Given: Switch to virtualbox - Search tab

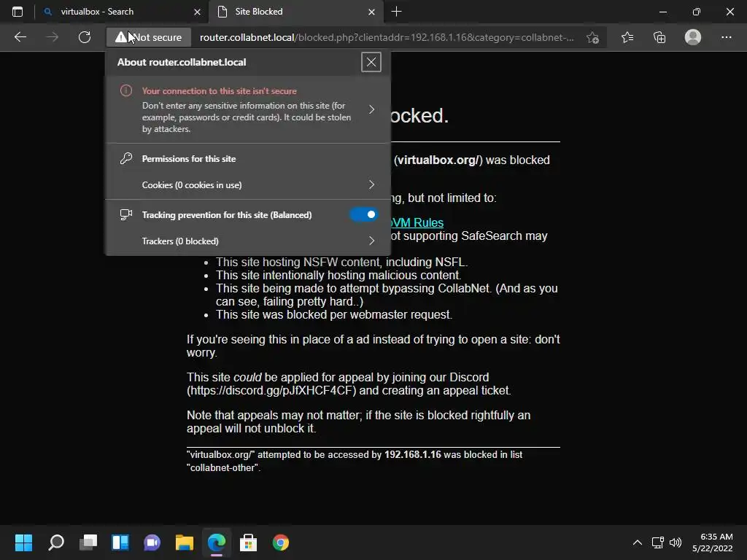Looking at the screenshot, I should (x=122, y=12).
